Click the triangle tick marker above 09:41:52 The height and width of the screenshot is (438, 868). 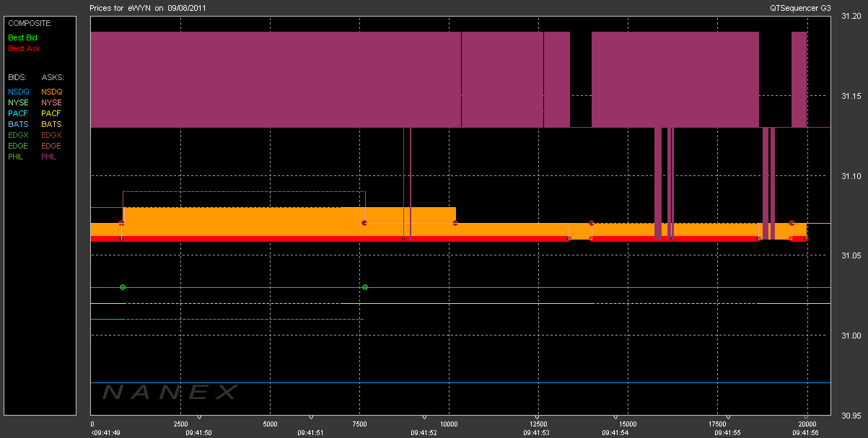point(424,418)
